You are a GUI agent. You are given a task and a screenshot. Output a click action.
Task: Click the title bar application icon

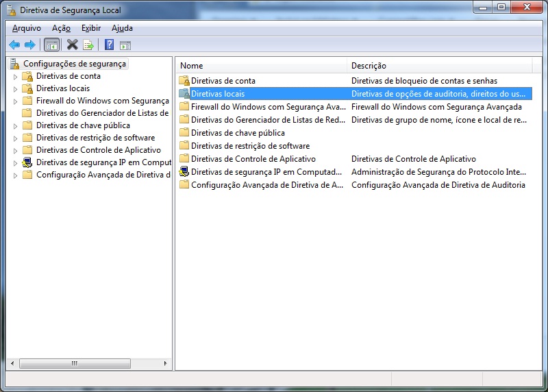pyautogui.click(x=12, y=10)
